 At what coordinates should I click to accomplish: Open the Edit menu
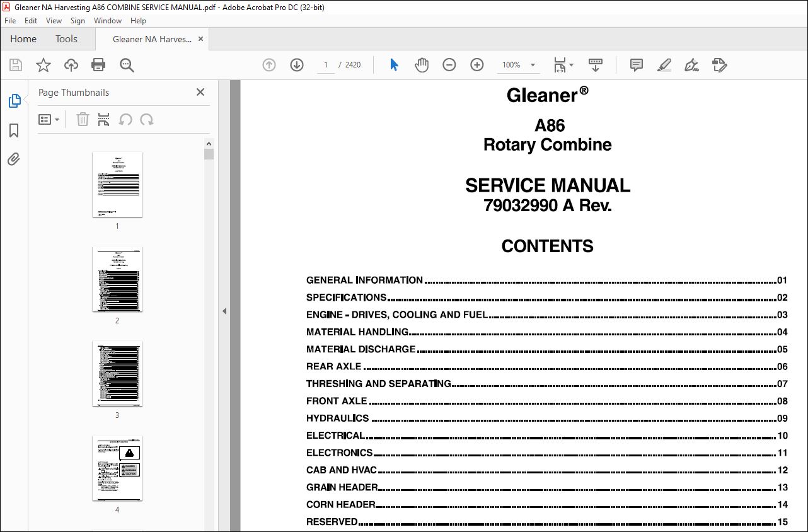click(31, 21)
